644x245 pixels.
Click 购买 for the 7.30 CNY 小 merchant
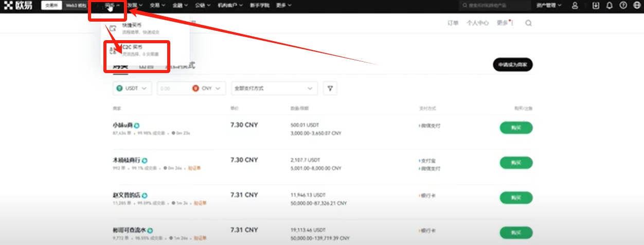click(x=516, y=128)
